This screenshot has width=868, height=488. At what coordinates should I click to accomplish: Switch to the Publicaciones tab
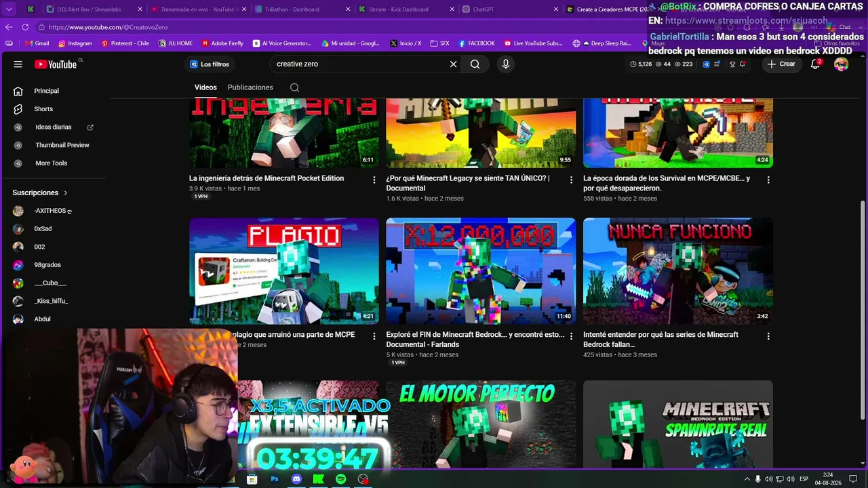click(250, 87)
